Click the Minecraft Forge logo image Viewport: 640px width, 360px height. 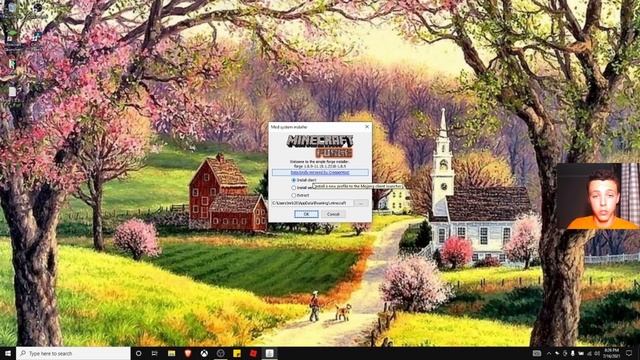320,147
